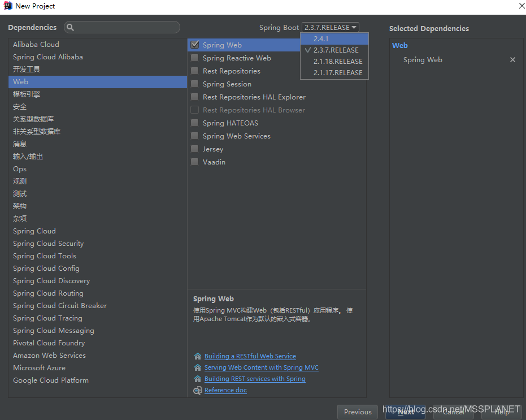Select the Spring Cloud Routing category
Screen dimensions: 526x420
(98, 293)
